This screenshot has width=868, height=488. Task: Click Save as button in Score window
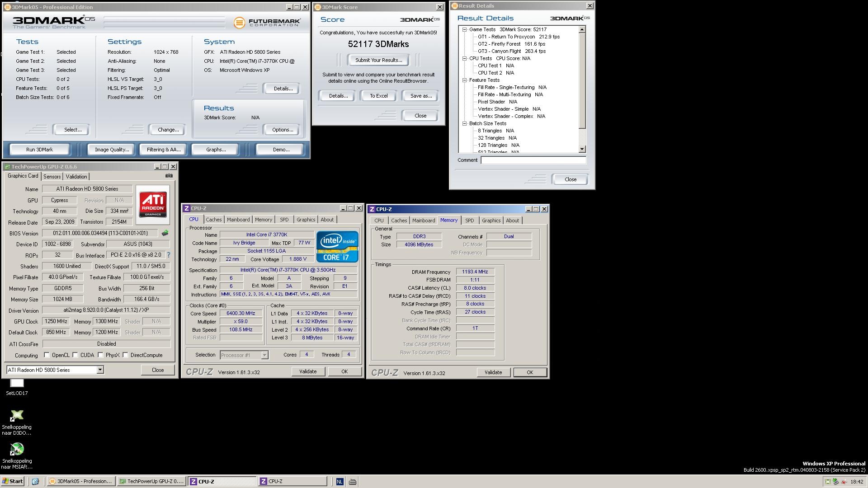click(421, 96)
